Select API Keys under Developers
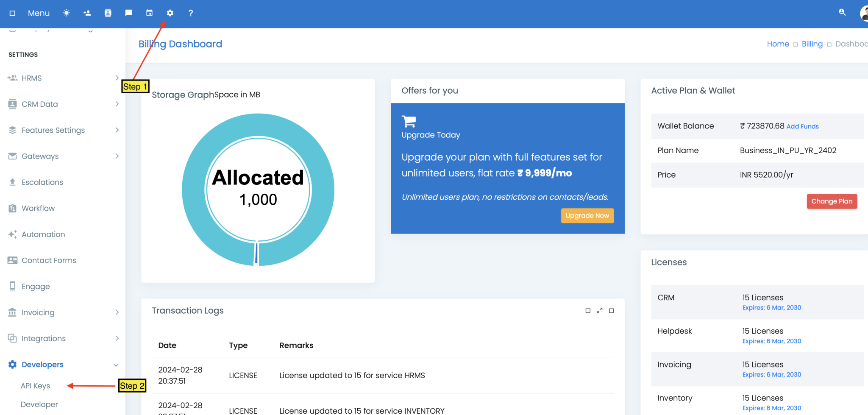Viewport: 868px width, 415px height. [35, 385]
